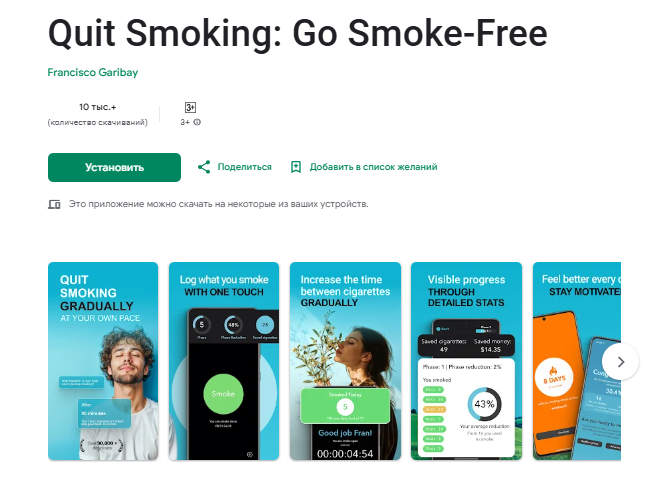
Task: Click the share icon next to Поделиться
Action: [204, 167]
